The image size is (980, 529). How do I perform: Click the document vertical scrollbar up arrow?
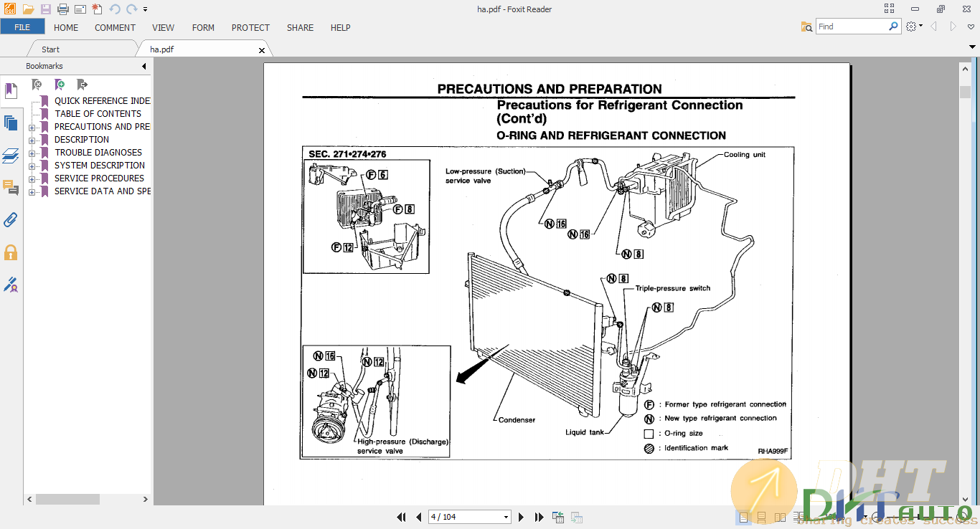pyautogui.click(x=965, y=68)
